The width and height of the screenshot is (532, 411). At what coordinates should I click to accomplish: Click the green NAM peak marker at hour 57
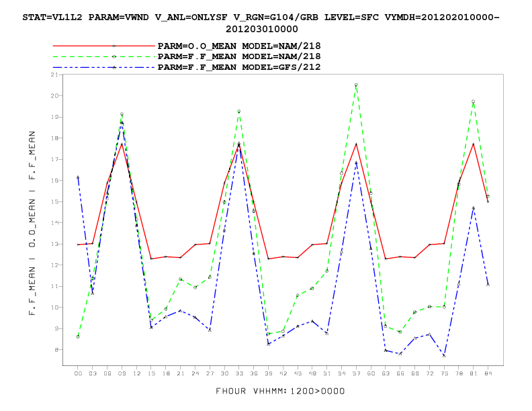356,85
